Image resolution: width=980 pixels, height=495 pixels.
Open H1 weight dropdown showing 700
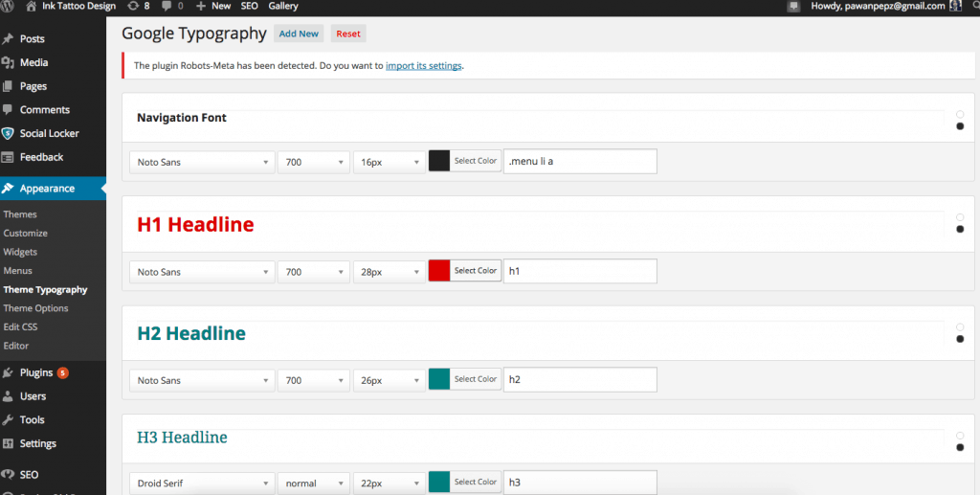pos(314,272)
